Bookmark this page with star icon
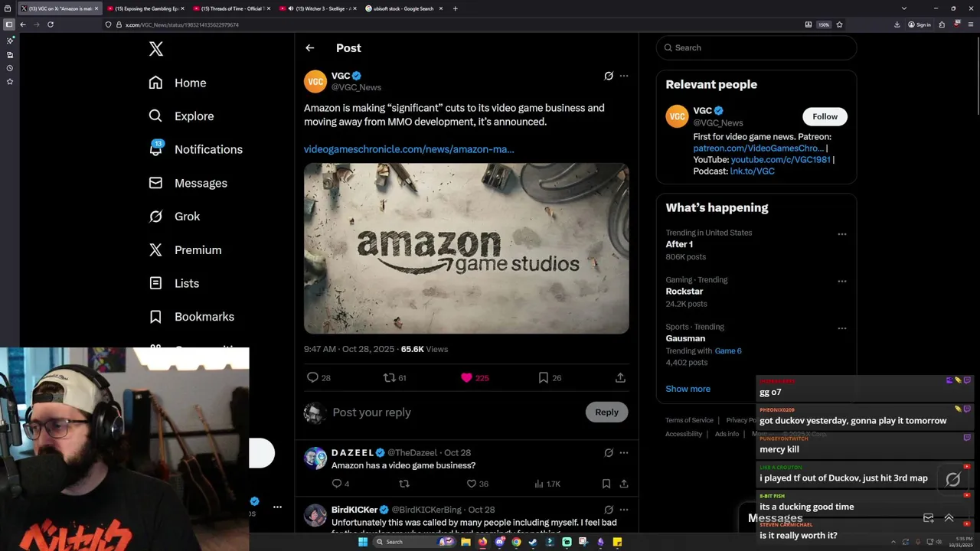 (840, 24)
